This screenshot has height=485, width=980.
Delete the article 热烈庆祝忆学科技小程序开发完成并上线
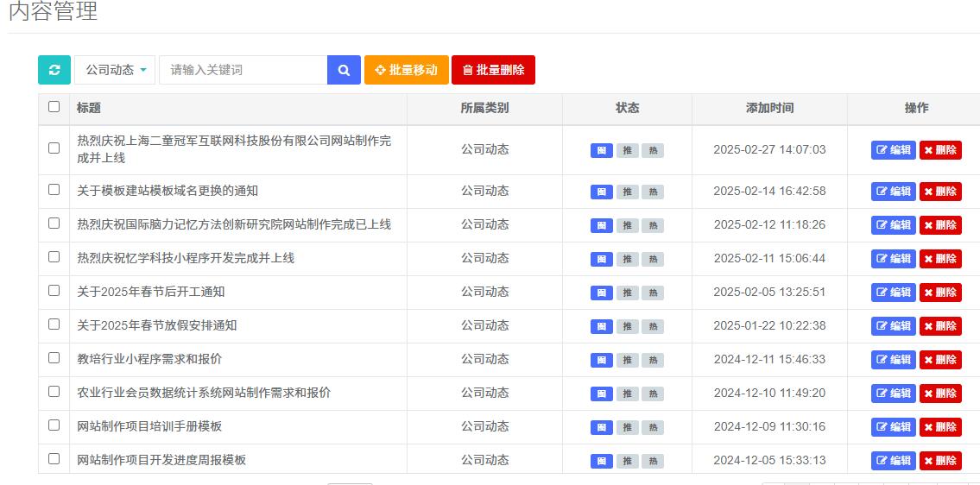click(940, 259)
